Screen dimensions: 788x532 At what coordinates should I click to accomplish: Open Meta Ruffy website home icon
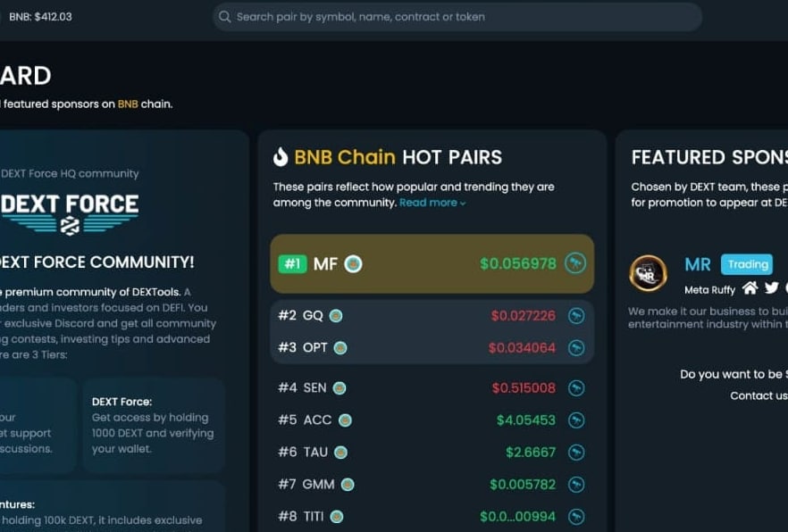pos(750,288)
